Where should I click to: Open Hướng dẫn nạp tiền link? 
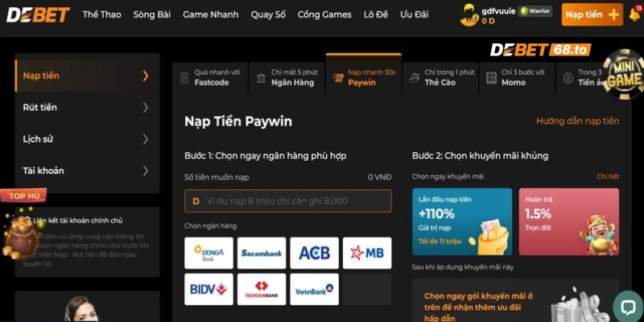point(577,122)
